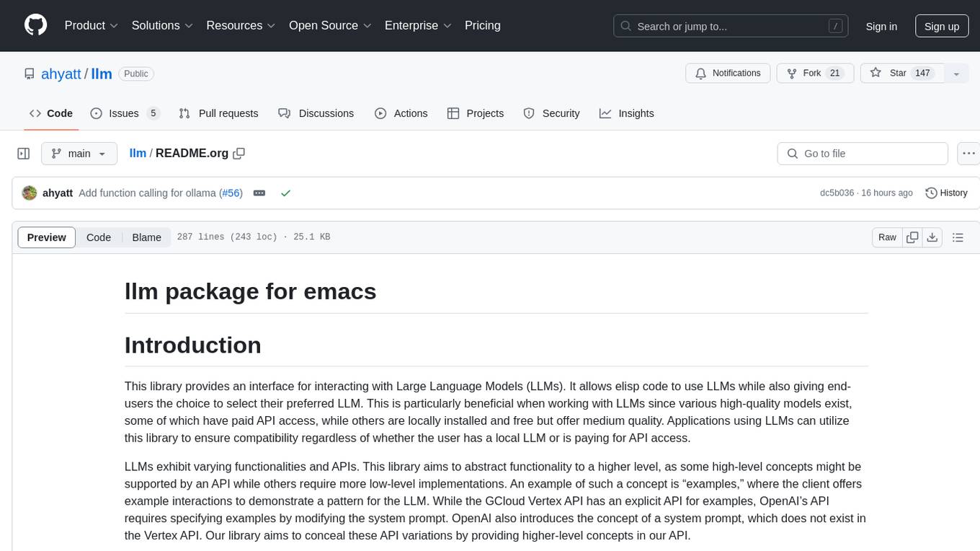Switch to the Blame view
Screen dimensions: 980x551
pos(146,237)
